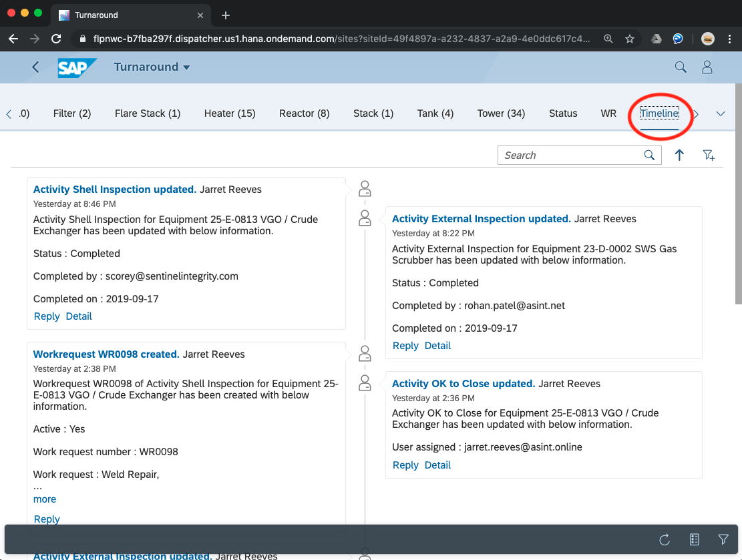Click the SAP back navigation arrow
This screenshot has height=560, width=742.
pyautogui.click(x=35, y=67)
